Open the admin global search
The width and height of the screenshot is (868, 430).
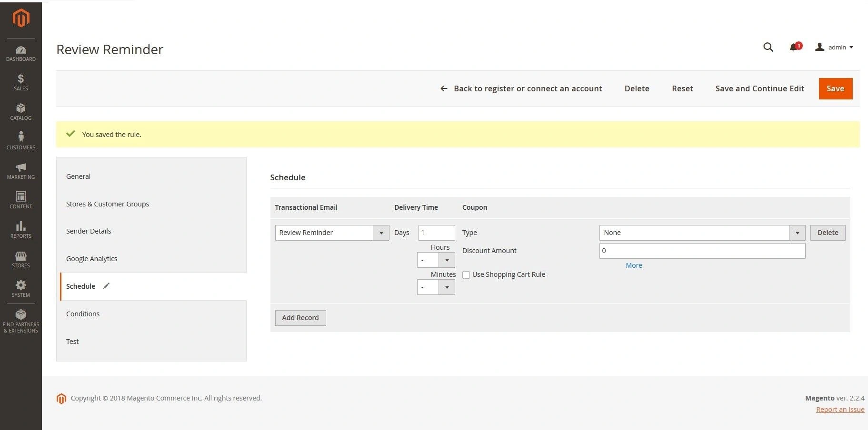click(x=768, y=47)
